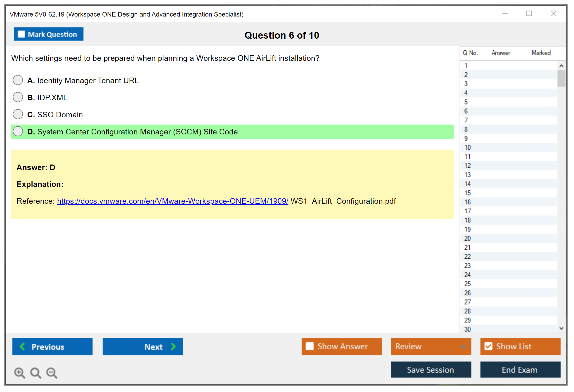Screen dimensions: 574x392
Task: Click the green right arrow on Next
Action: (x=173, y=346)
